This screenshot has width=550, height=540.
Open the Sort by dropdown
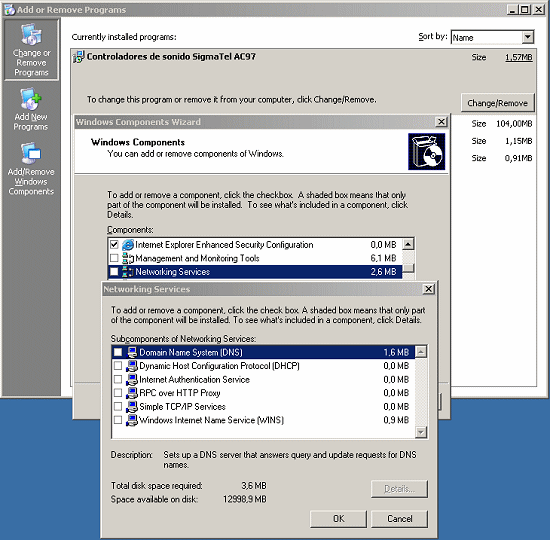[528, 37]
